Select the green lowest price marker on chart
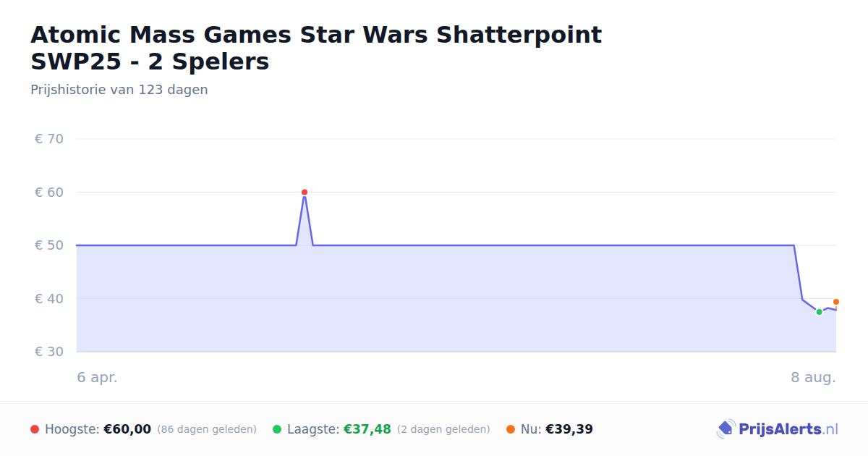This screenshot has height=456, width=868. (x=820, y=312)
